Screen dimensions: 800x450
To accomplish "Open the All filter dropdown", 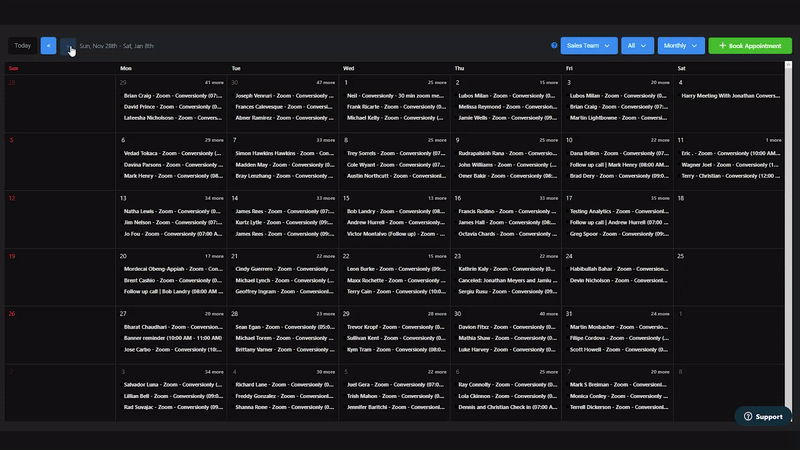I will (x=636, y=45).
